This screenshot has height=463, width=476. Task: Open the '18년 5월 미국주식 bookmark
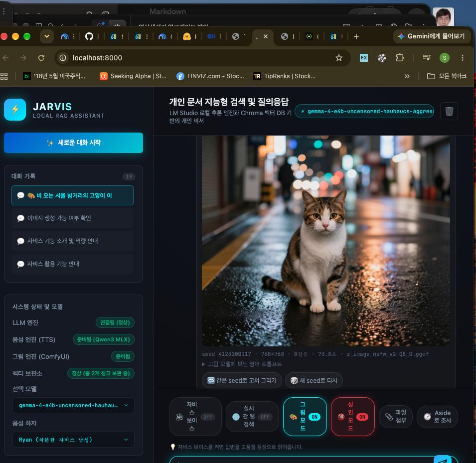[54, 76]
